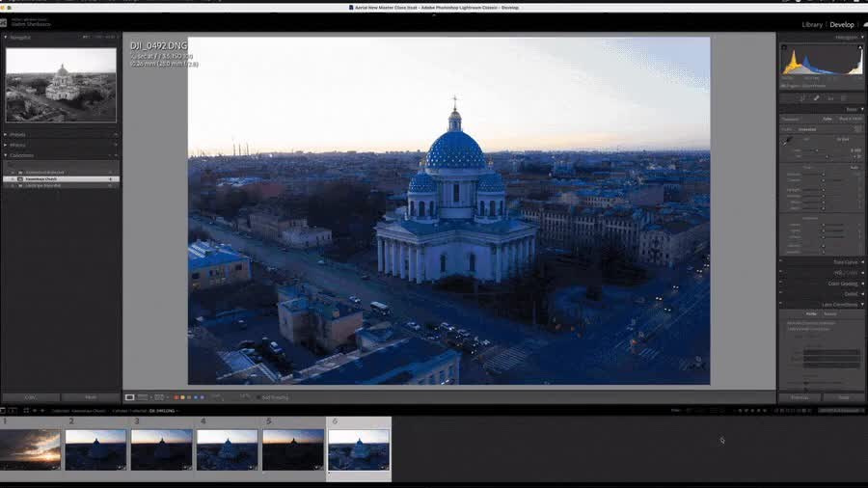868x488 pixels.
Task: Switch to the Develop module
Action: [842, 24]
